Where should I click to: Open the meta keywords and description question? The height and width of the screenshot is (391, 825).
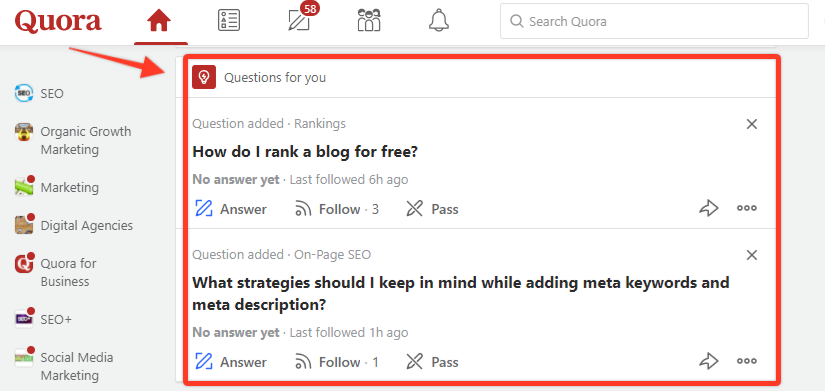click(461, 294)
